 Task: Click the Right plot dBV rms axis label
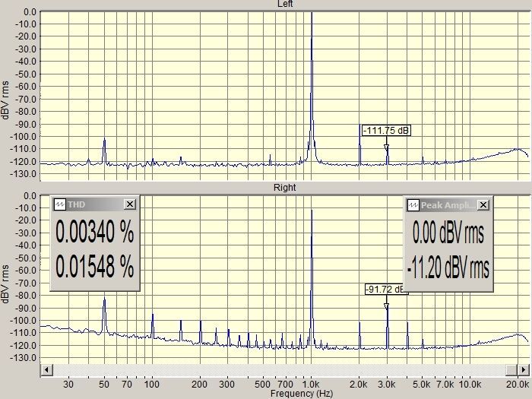5,284
